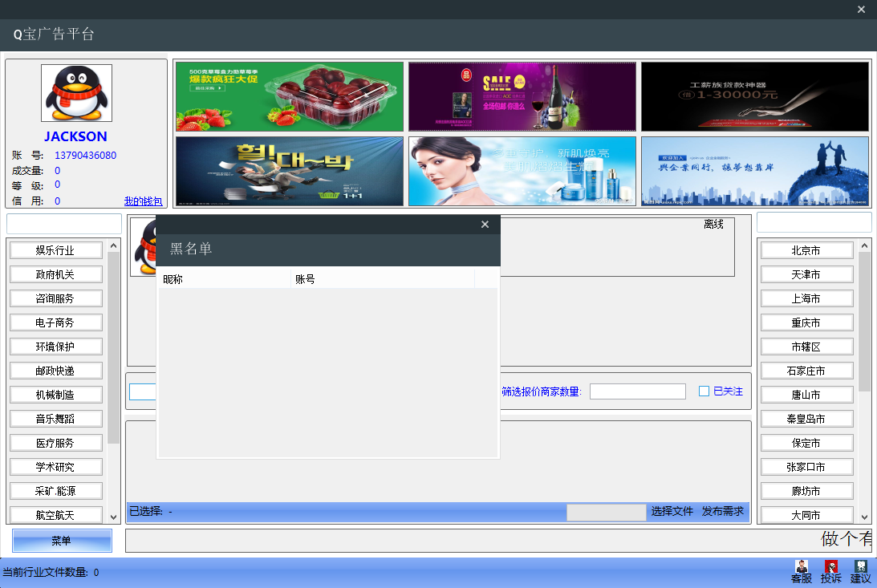877x588 pixels.
Task: Toggle the 已关注 checkbox
Action: 704,391
